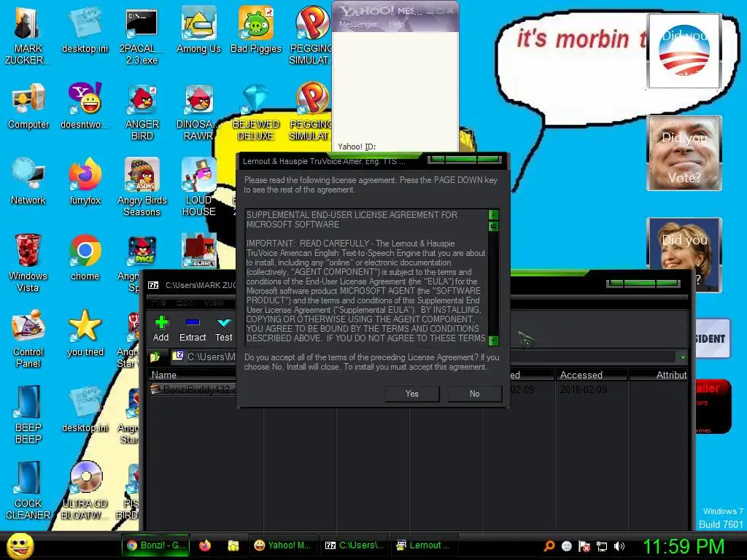This screenshot has width=747, height=560.
Task: Sort by Accessed column in 7-Zip
Action: click(591, 375)
